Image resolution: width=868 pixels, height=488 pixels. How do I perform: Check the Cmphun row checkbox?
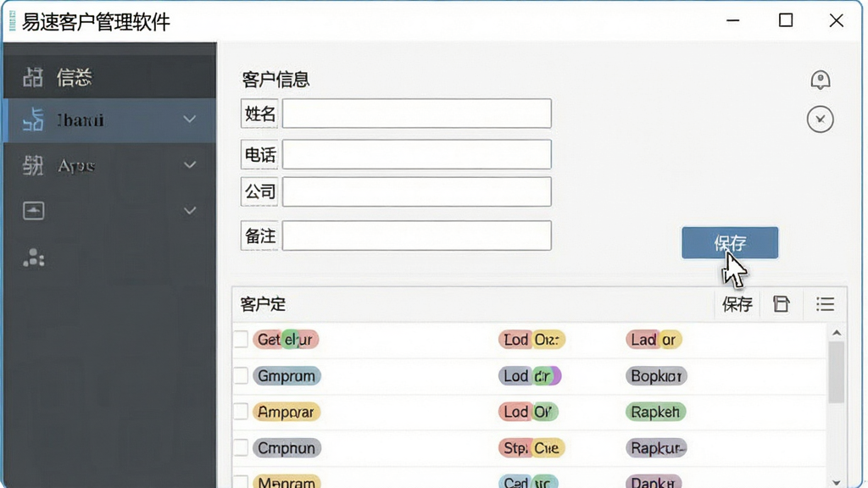241,447
